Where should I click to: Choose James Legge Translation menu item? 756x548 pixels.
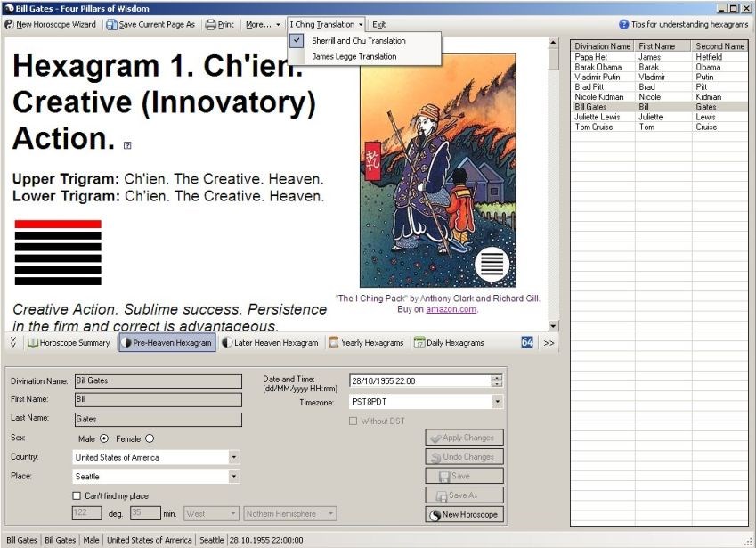click(x=354, y=56)
